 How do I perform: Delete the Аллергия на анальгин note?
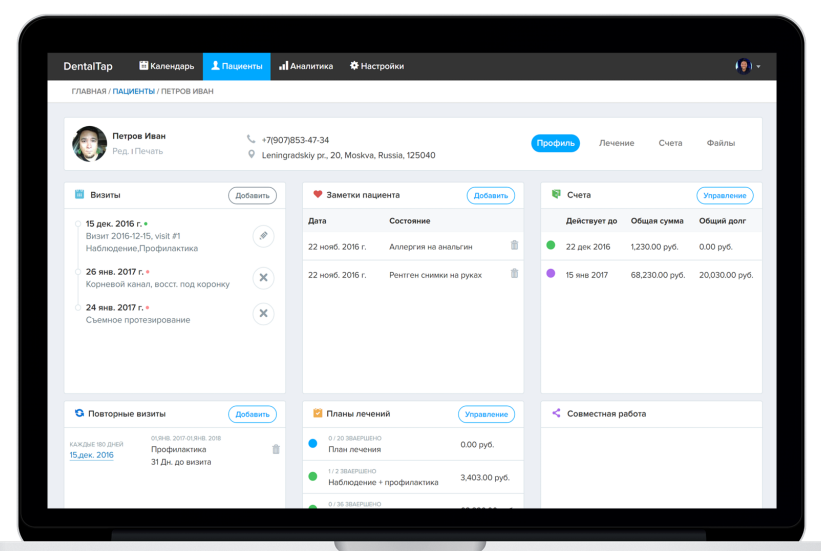514,245
